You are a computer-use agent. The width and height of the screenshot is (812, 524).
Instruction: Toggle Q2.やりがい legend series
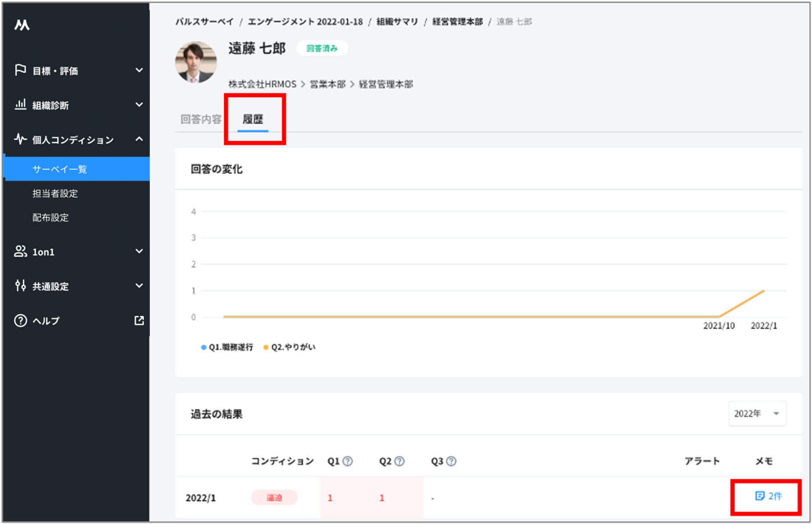(290, 347)
